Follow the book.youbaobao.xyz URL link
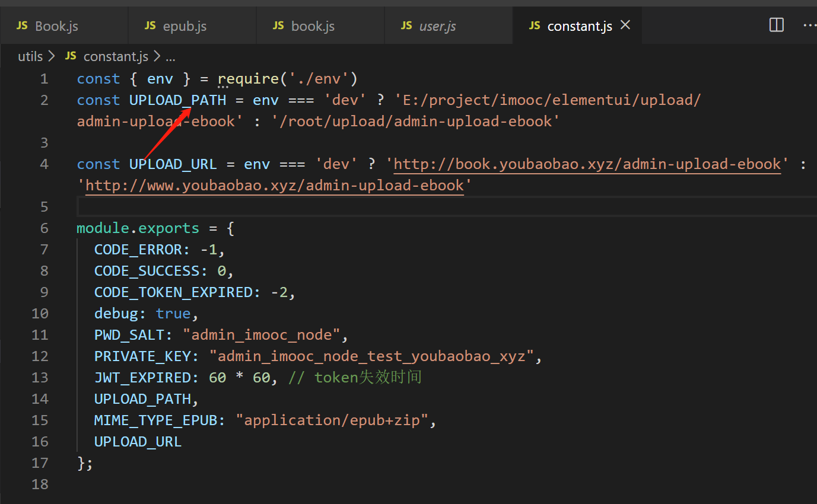Screen dimensions: 817x504 (x=587, y=164)
